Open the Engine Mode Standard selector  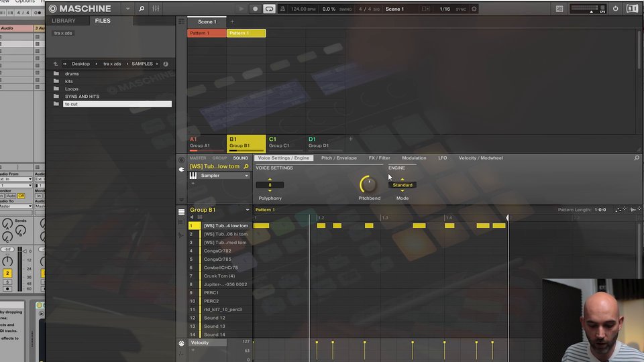click(x=402, y=185)
